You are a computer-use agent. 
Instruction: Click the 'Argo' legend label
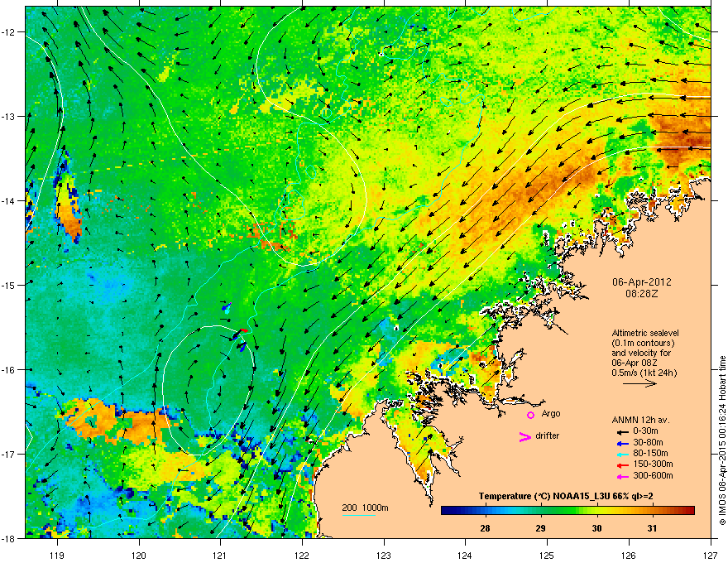[551, 413]
